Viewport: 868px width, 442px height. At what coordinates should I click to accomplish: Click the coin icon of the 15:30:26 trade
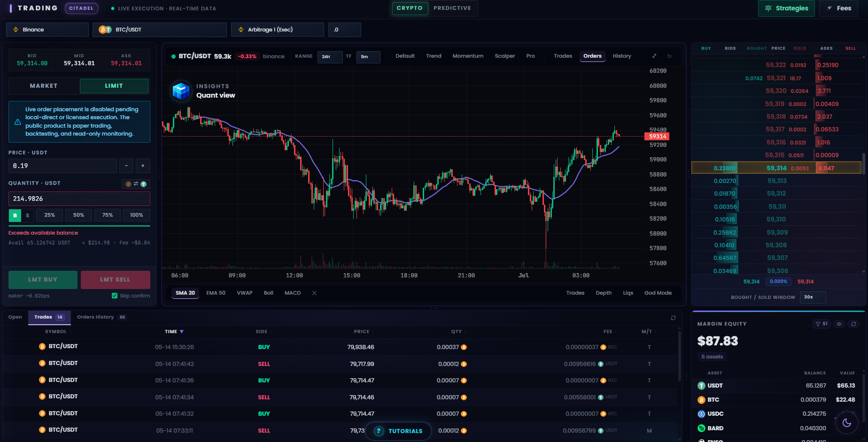click(x=42, y=346)
